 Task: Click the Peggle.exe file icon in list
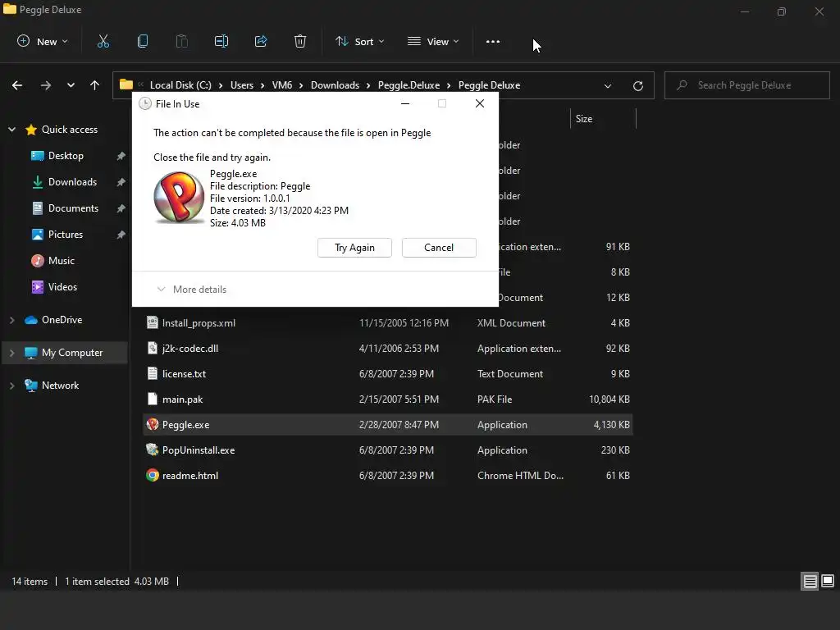coord(153,424)
